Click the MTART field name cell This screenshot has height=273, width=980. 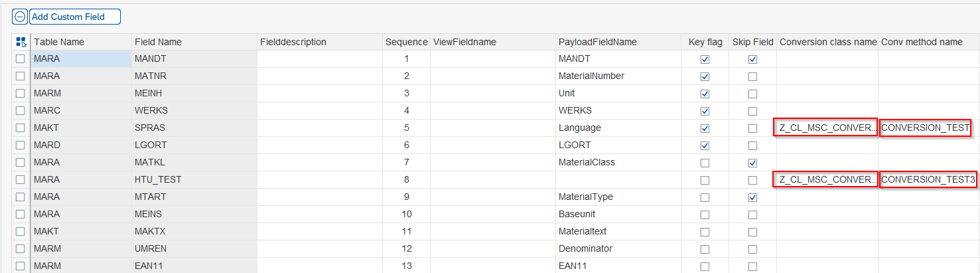coord(194,197)
